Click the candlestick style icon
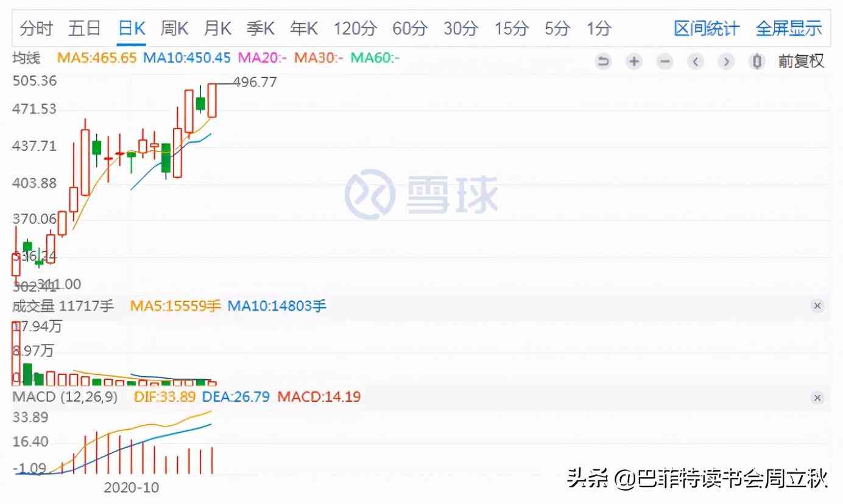The image size is (843, 504). coord(757,61)
